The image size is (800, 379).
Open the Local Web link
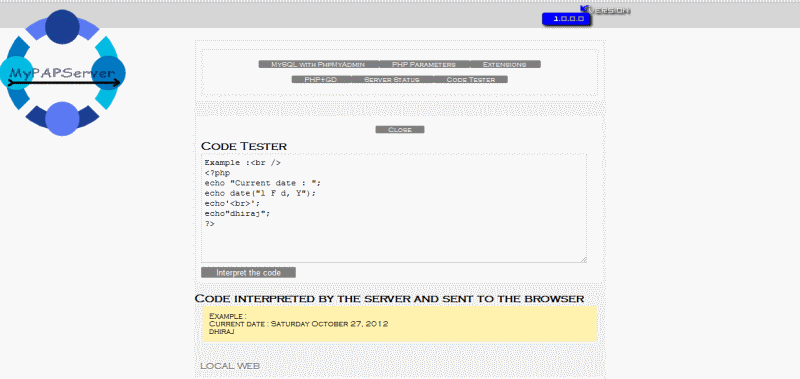point(230,366)
